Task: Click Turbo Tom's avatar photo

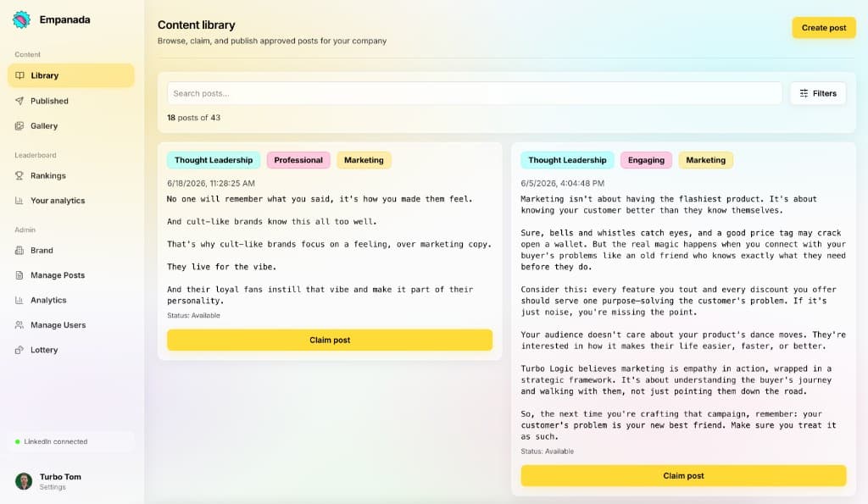Action: 24,481
